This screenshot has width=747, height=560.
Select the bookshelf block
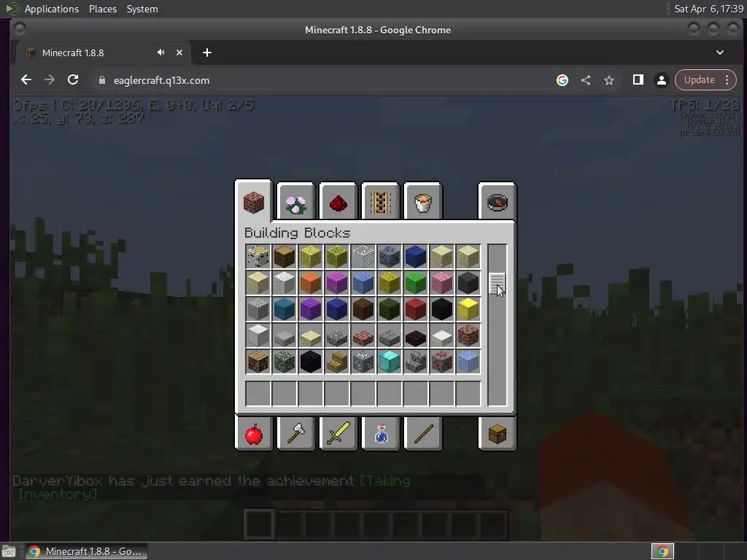point(258,362)
